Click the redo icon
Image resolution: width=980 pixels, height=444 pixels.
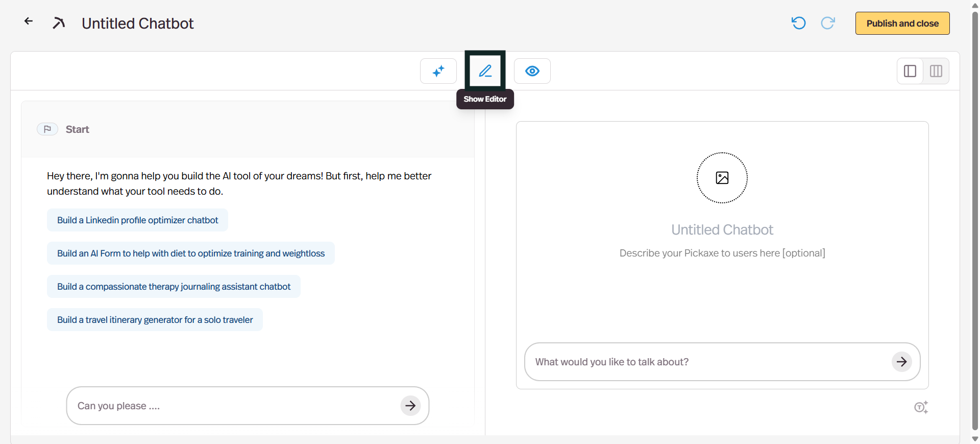coord(827,23)
